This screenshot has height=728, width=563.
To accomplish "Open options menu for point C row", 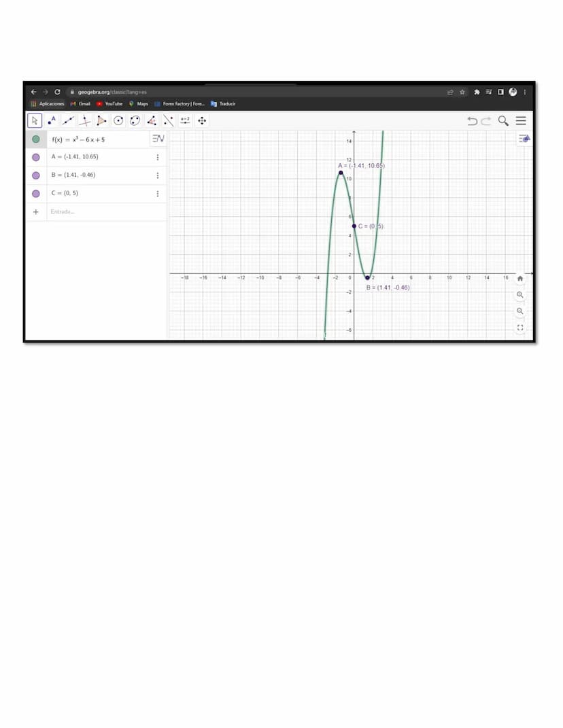I will click(158, 194).
